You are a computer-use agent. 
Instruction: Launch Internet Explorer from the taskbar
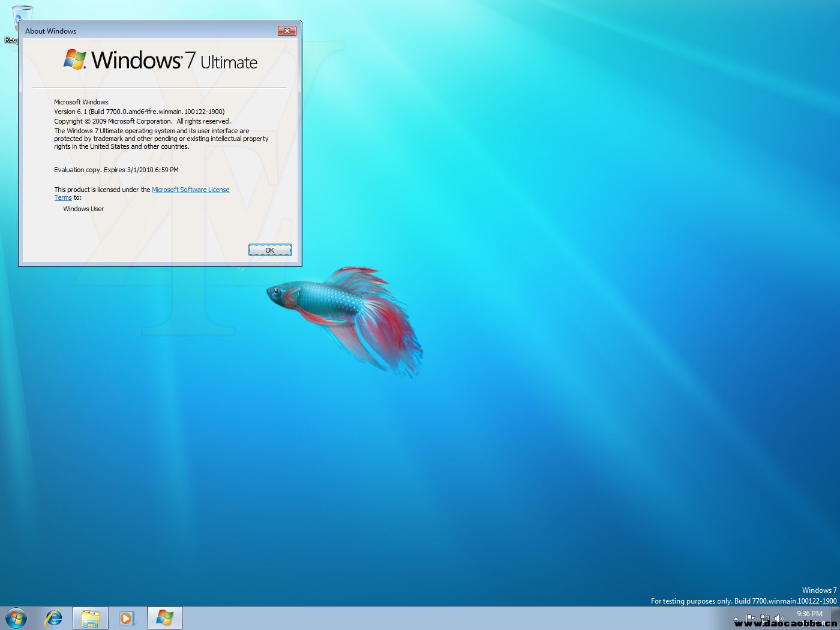click(x=54, y=617)
